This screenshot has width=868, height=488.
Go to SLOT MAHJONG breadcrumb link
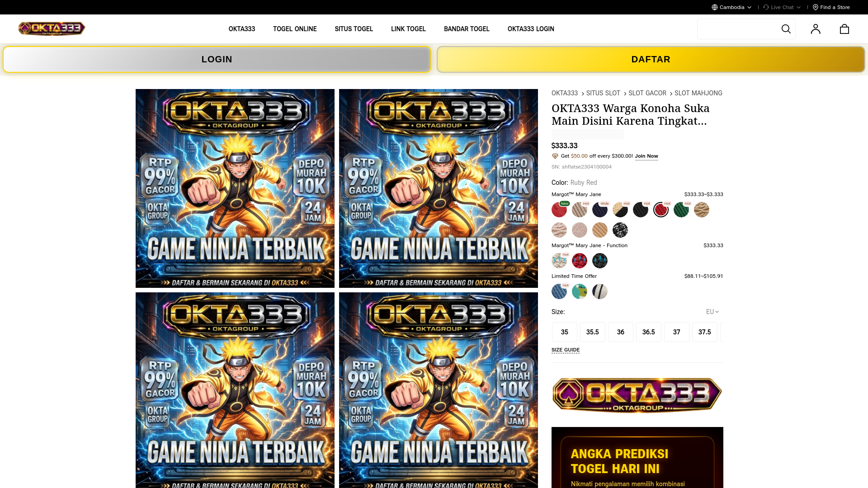[698, 93]
